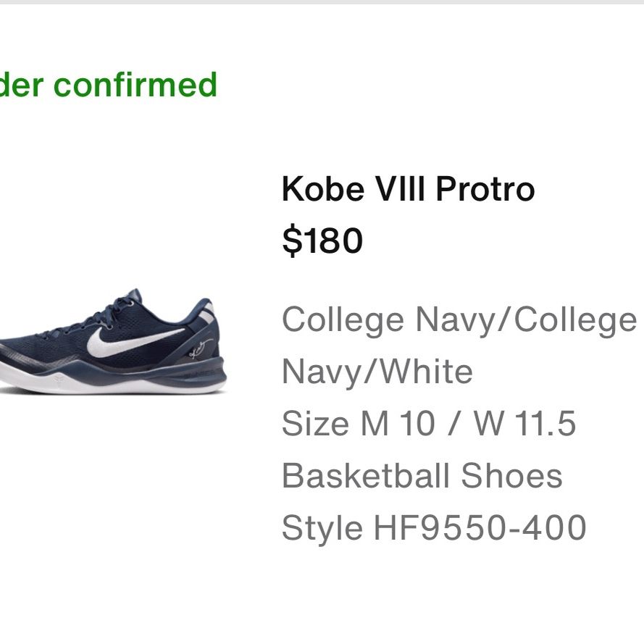Open the Kobe VIII Protro product title

pos(409,189)
